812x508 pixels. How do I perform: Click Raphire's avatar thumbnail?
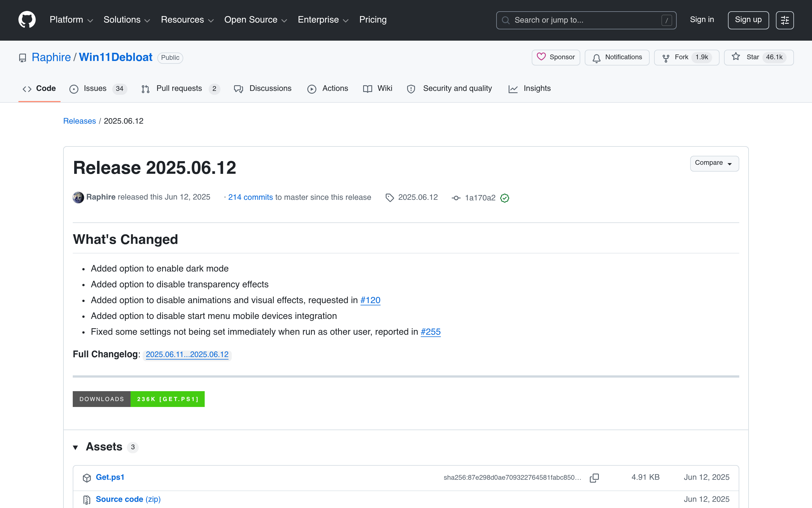point(78,197)
